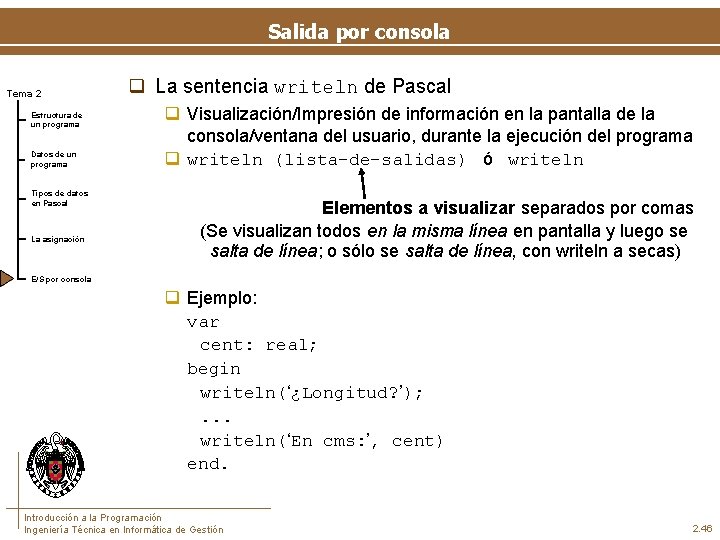Click the text 'separados por comas'
The height and width of the screenshot is (540, 720).
pyautogui.click(x=607, y=208)
